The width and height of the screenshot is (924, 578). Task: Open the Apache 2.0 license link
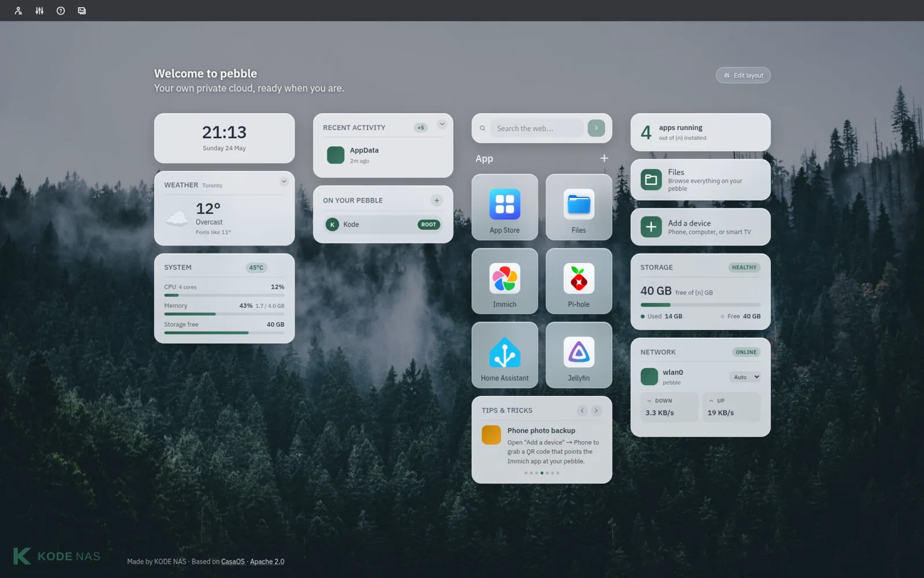click(x=267, y=561)
